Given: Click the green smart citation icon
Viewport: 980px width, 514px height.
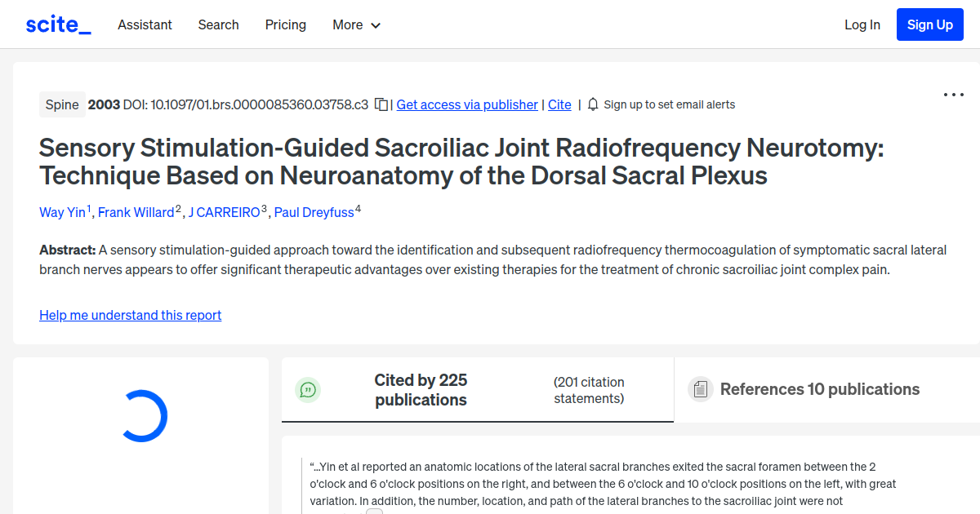Looking at the screenshot, I should [308, 390].
